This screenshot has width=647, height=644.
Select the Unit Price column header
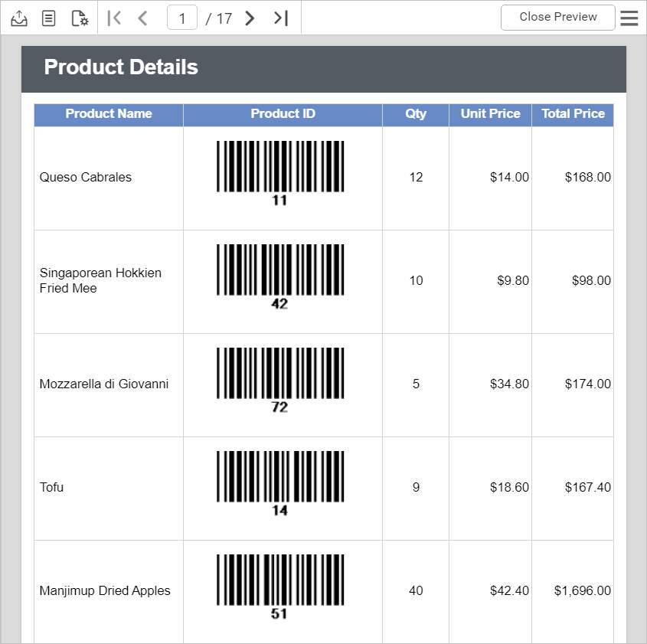click(x=490, y=114)
